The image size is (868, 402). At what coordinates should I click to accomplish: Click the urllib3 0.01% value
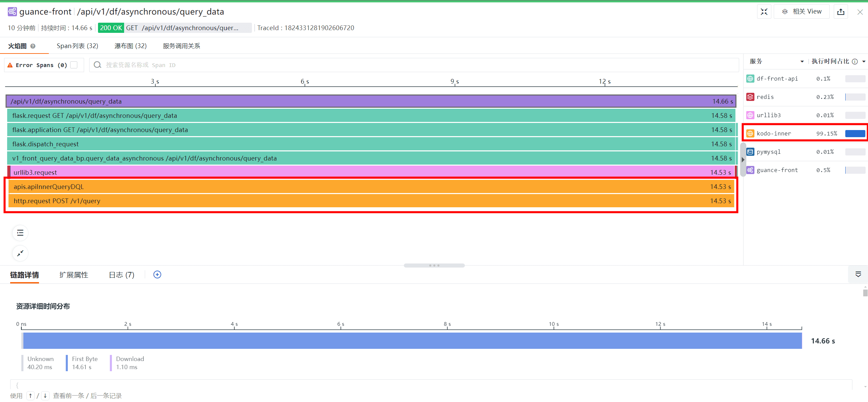[x=825, y=115]
